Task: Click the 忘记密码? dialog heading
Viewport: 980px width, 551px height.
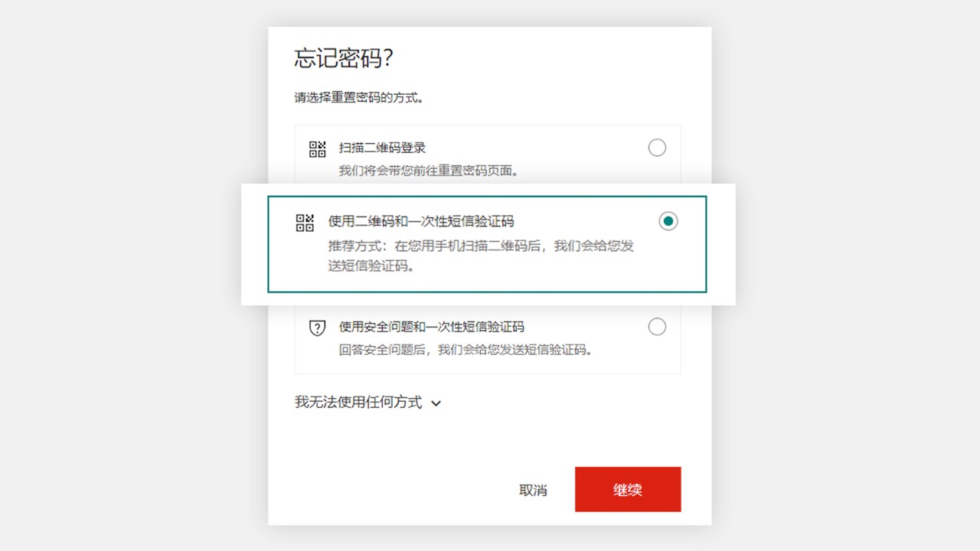Action: [x=344, y=58]
